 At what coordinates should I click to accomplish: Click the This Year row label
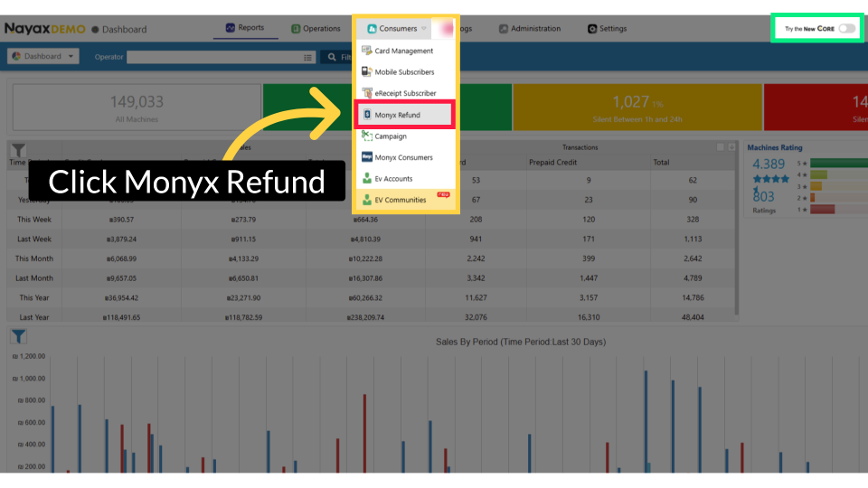pos(34,297)
